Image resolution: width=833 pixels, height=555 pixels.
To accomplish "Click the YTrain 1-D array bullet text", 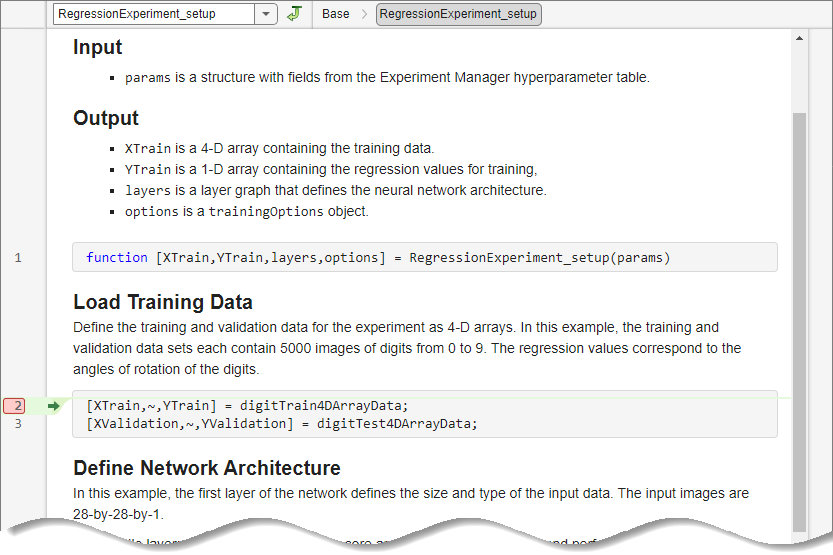I will click(331, 169).
